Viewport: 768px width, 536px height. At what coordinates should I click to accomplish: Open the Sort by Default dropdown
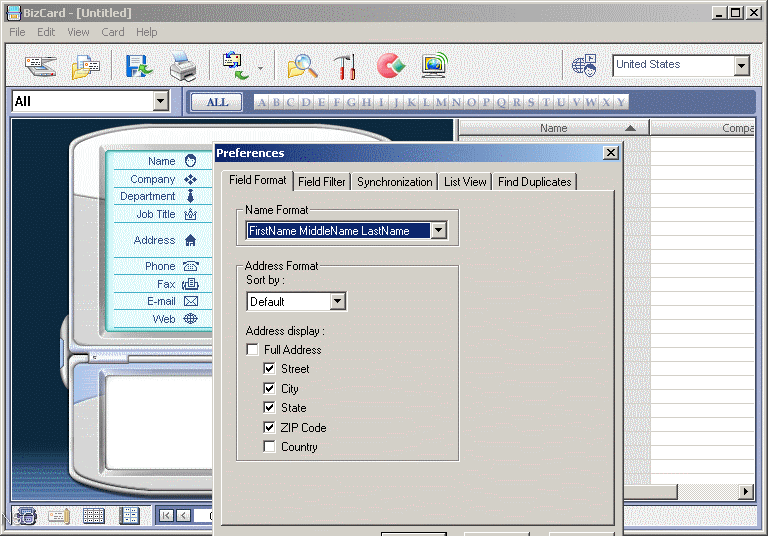[337, 301]
